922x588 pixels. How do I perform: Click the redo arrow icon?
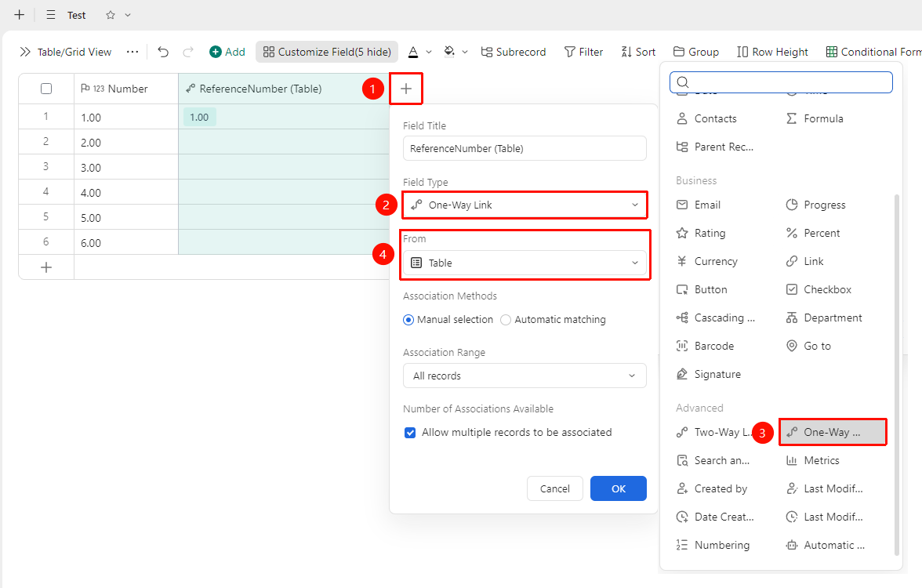188,52
